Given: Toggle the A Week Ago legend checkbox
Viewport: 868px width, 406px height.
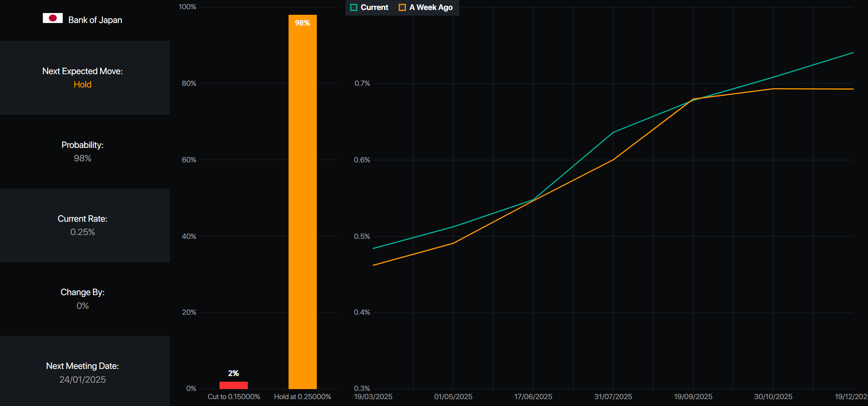Looking at the screenshot, I should 402,8.
